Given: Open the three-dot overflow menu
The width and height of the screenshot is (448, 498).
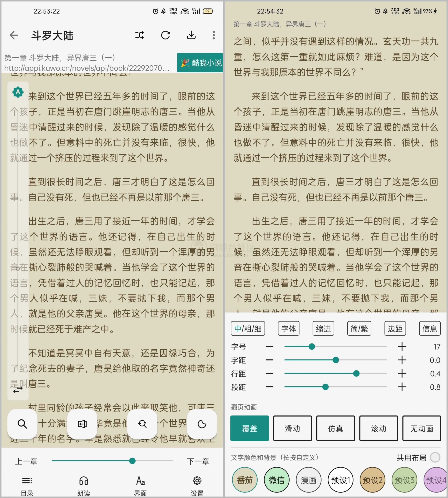Looking at the screenshot, I should (214, 35).
